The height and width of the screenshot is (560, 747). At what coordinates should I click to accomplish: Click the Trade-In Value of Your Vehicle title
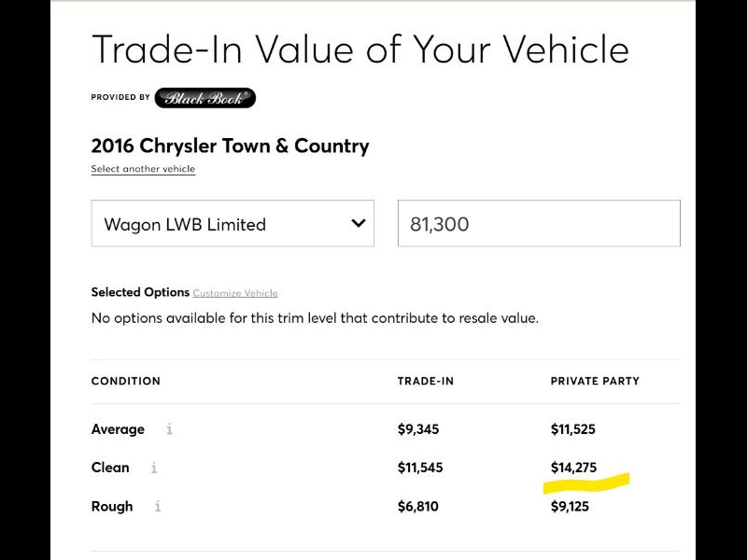pyautogui.click(x=359, y=49)
